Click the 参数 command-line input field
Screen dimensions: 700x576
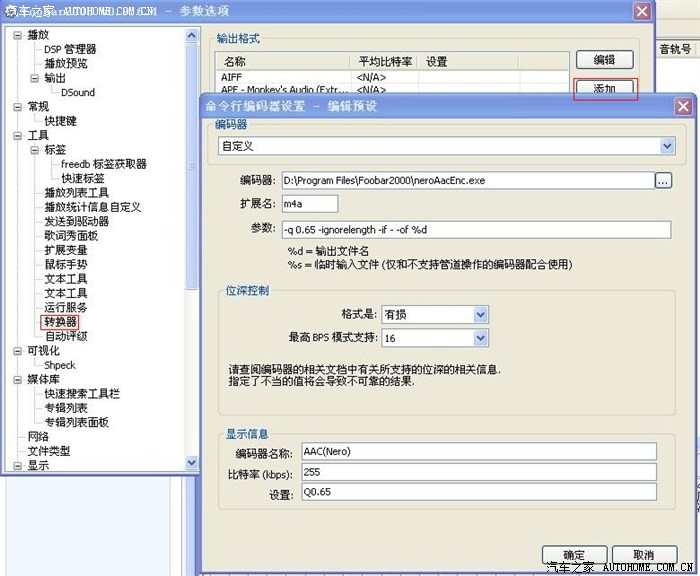click(x=476, y=230)
